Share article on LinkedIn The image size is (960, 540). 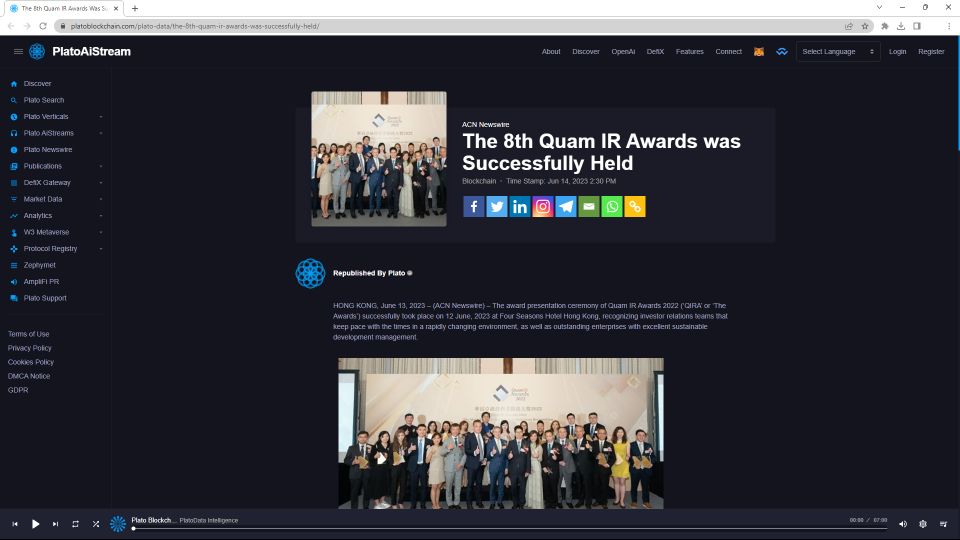[520, 206]
